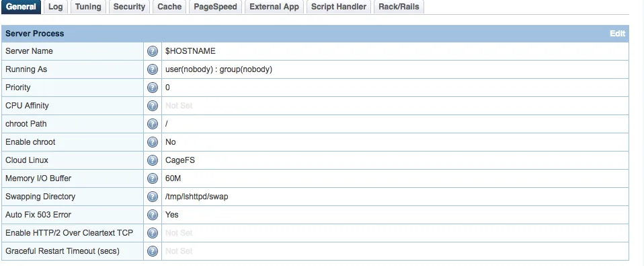This screenshot has height=266, width=644.
Task: Open help icon for Swapping Directory
Action: [x=153, y=197]
